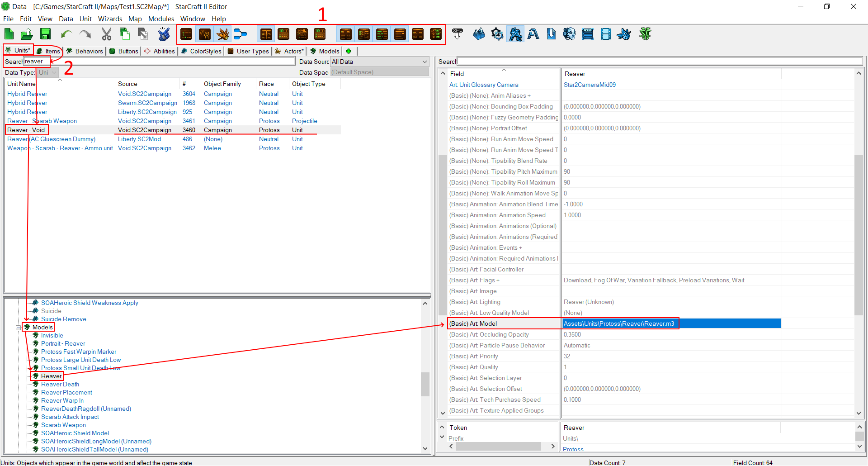Open the Modules menu
The height and width of the screenshot is (466, 868).
pyautogui.click(x=161, y=19)
